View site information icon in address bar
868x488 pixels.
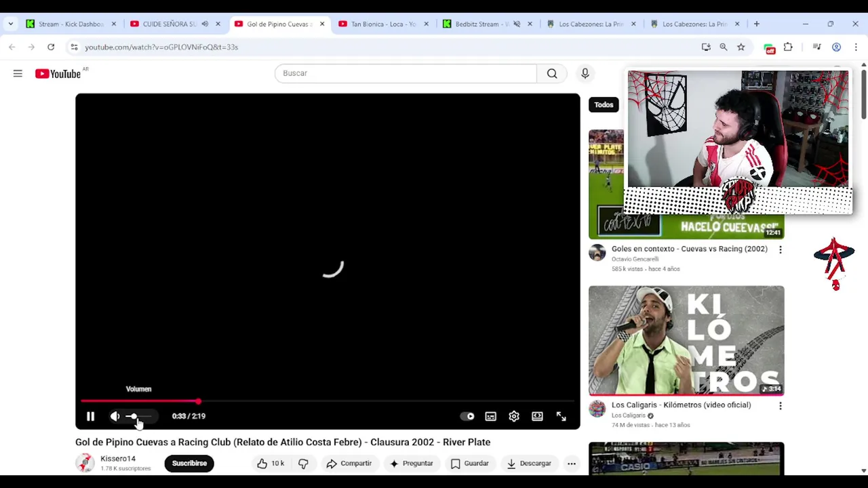(x=74, y=47)
